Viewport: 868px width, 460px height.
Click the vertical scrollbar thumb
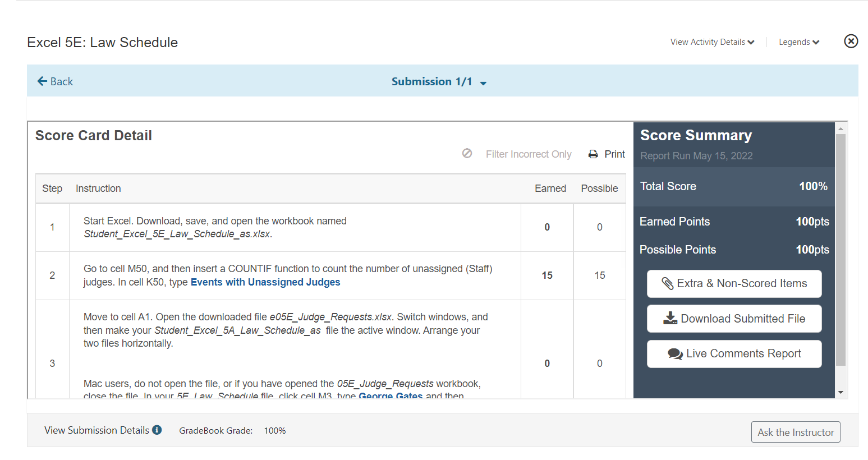(x=841, y=250)
